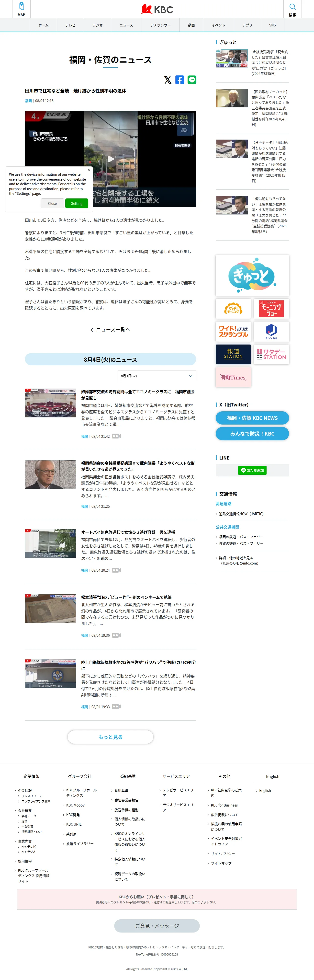Click the LINE 友だち追加 button
Viewport: 314px width, 980px height.
(x=252, y=470)
